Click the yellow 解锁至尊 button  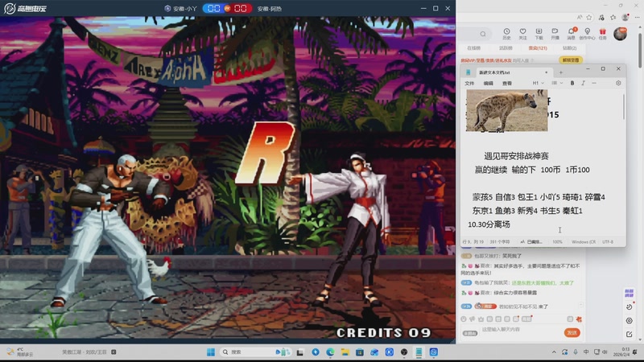[571, 60]
